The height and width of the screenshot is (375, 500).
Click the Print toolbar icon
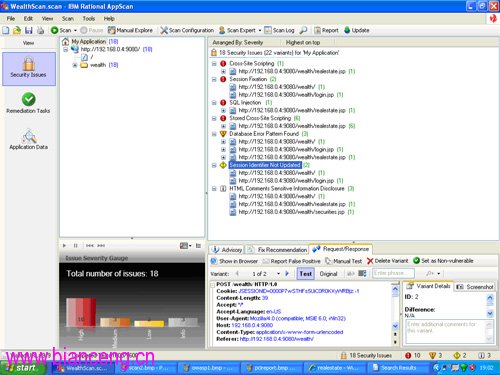coord(40,30)
